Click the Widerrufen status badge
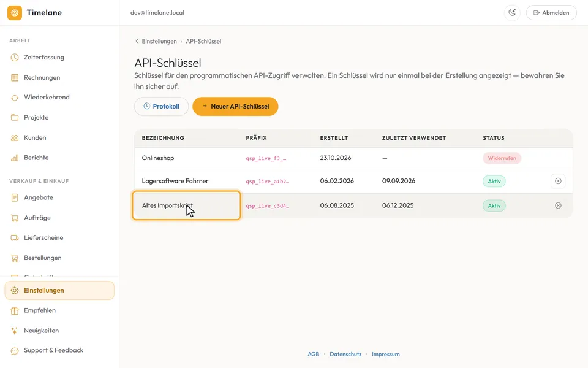Viewport: 588px width, 368px height. pyautogui.click(x=502, y=158)
